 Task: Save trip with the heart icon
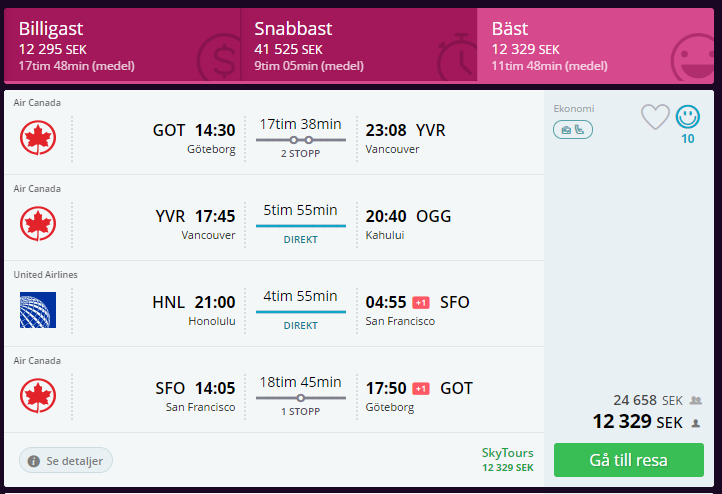coord(655,116)
